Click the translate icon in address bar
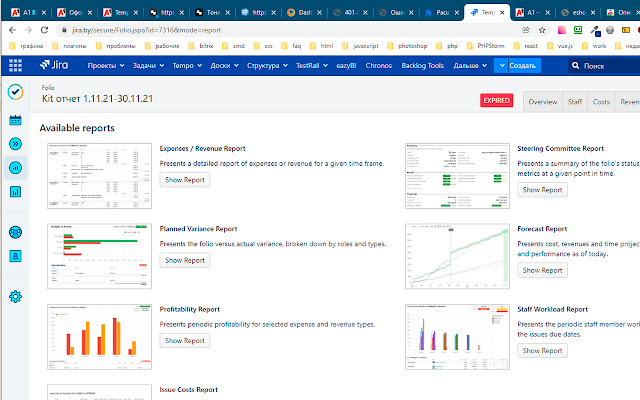Viewport: 640px width, 400px height. [x=526, y=30]
